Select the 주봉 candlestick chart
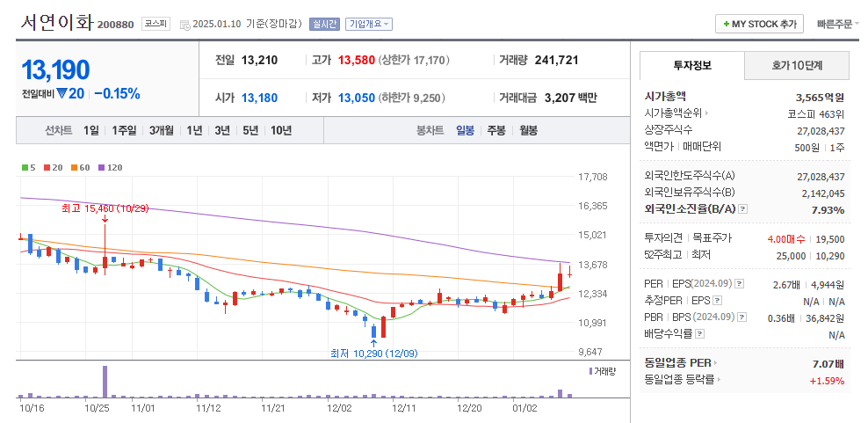This screenshot has width=868, height=423. pos(496,131)
